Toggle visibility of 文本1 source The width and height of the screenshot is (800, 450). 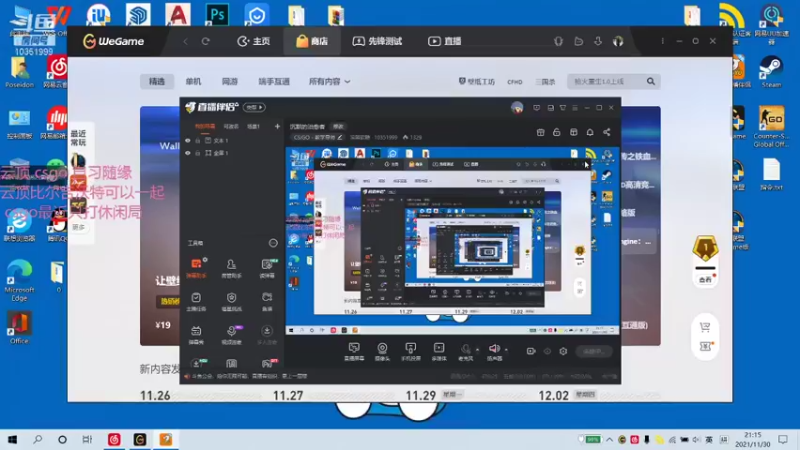point(188,140)
